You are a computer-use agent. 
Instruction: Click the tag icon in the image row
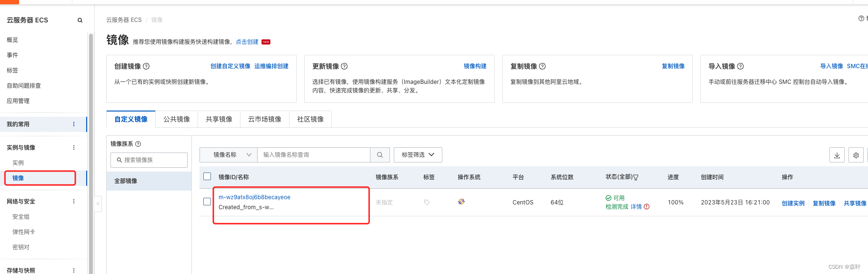427,203
